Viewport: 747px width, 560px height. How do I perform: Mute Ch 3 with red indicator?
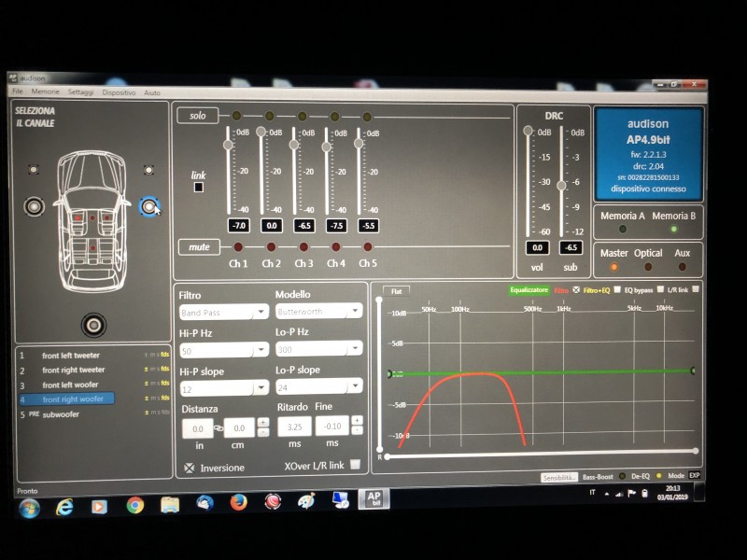(303, 246)
